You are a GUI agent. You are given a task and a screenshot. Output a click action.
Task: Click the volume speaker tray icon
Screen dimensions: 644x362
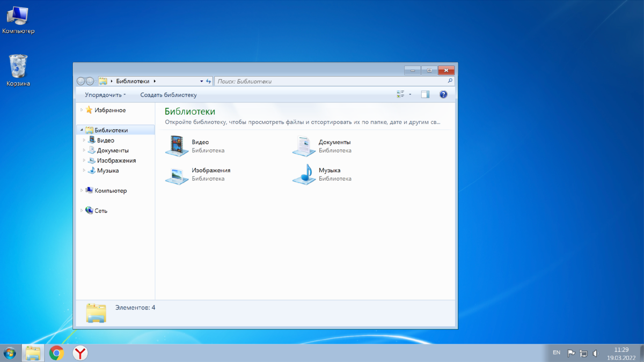coord(595,353)
